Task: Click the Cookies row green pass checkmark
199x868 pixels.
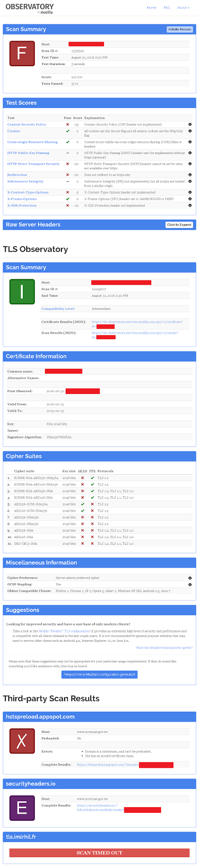Action: coord(67,131)
